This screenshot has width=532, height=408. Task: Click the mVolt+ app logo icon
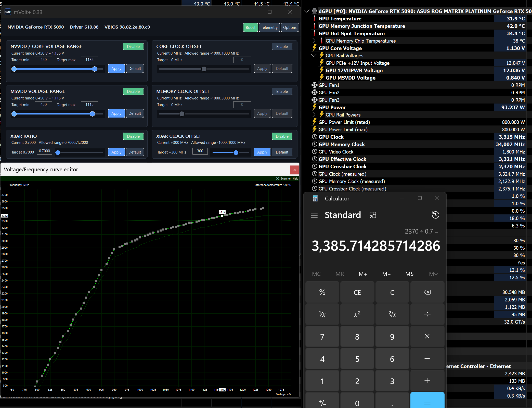[x=8, y=12]
